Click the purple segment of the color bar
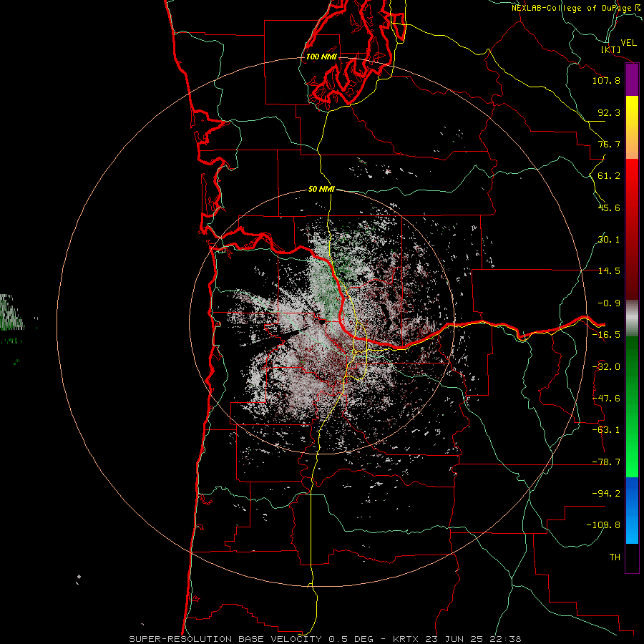The width and height of the screenshot is (644, 644). pyautogui.click(x=632, y=80)
